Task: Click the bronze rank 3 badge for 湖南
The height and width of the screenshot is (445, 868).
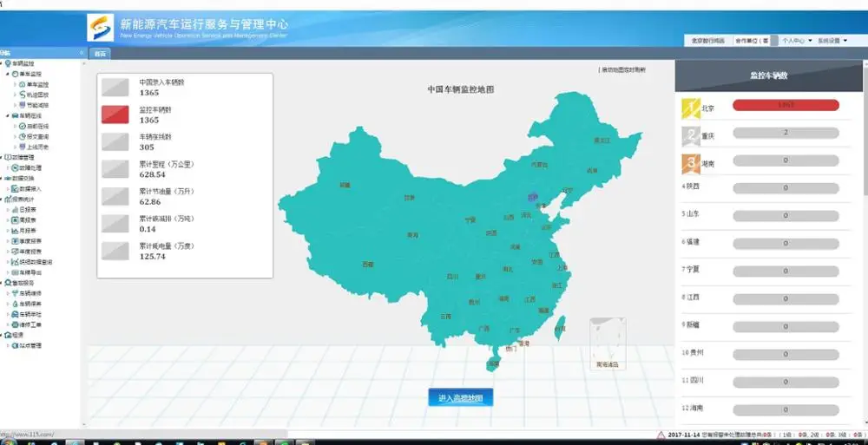Action: (x=691, y=164)
